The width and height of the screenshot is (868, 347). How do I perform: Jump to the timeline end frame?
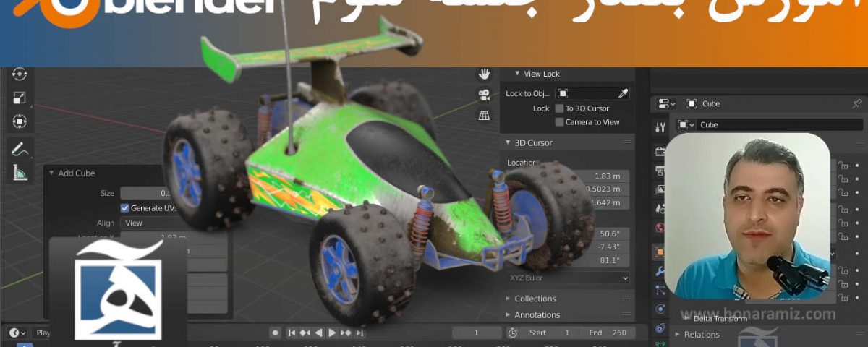[x=359, y=333]
